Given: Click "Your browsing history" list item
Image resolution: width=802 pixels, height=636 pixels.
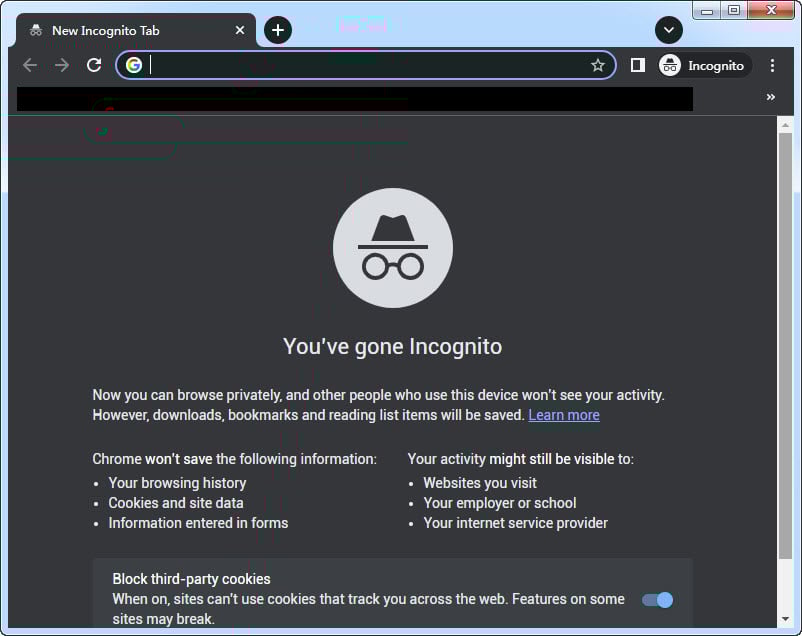Looking at the screenshot, I should click(x=177, y=483).
